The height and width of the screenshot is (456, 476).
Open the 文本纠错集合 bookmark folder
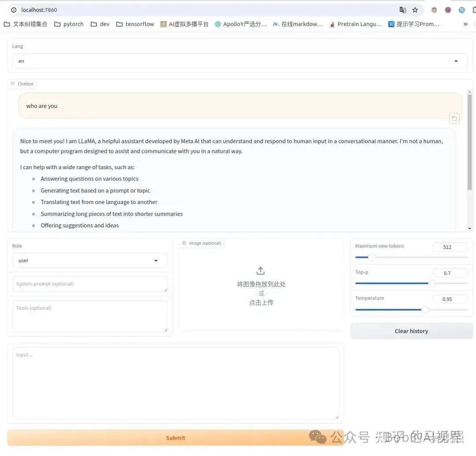(x=26, y=24)
